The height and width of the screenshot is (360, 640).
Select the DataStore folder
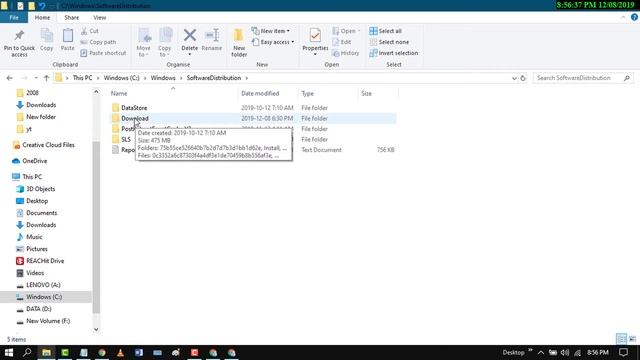134,108
